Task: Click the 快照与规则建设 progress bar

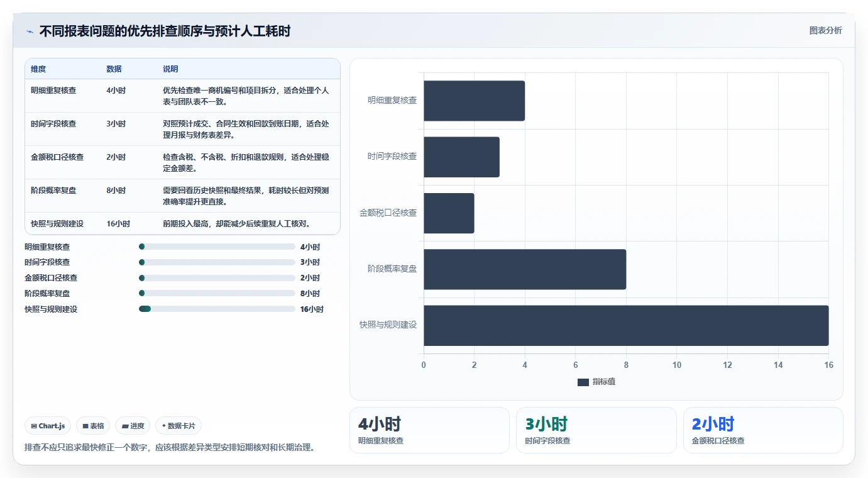Action: pyautogui.click(x=217, y=309)
